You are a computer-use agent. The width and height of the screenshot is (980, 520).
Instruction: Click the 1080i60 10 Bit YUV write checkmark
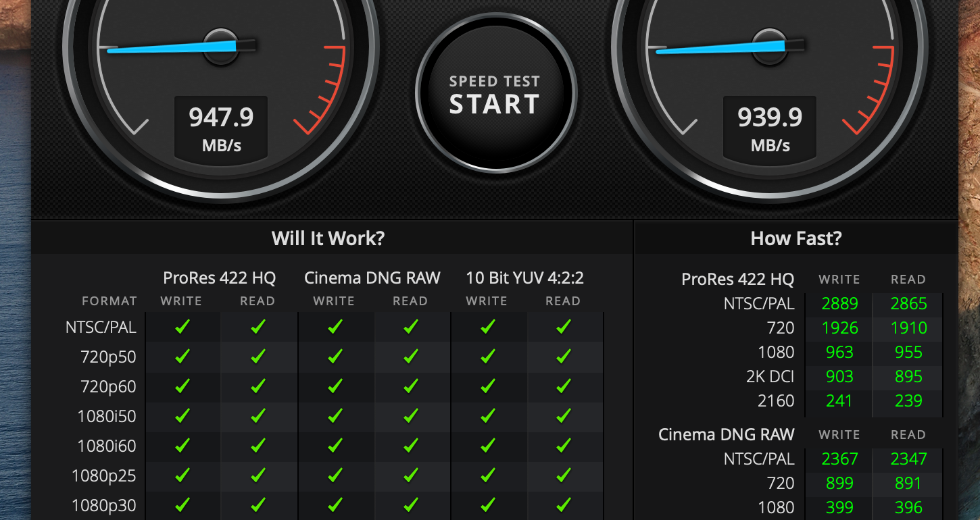point(487,446)
